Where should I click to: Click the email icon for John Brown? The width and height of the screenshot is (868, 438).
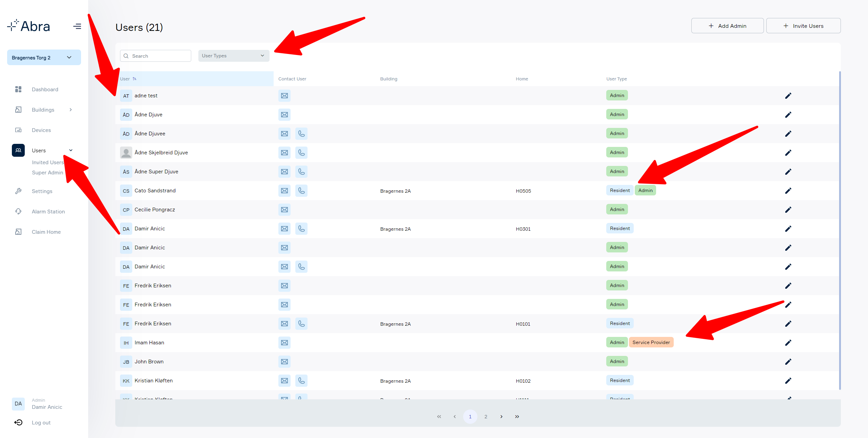(x=284, y=362)
